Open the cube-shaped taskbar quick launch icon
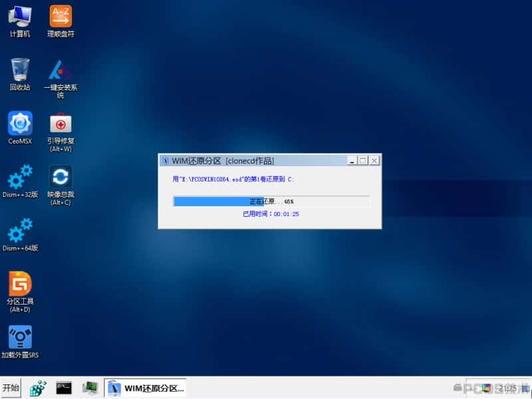This screenshot has width=532, height=399. coord(38,388)
